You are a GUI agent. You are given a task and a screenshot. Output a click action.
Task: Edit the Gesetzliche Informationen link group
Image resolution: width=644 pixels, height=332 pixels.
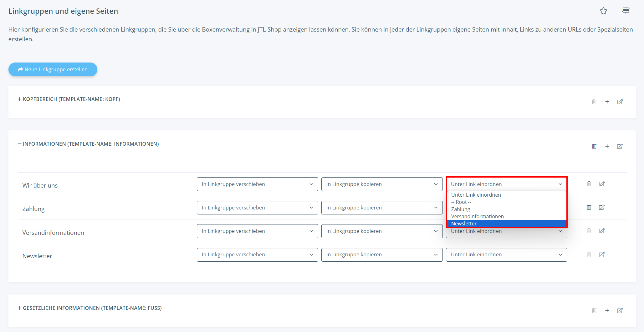[620, 310]
